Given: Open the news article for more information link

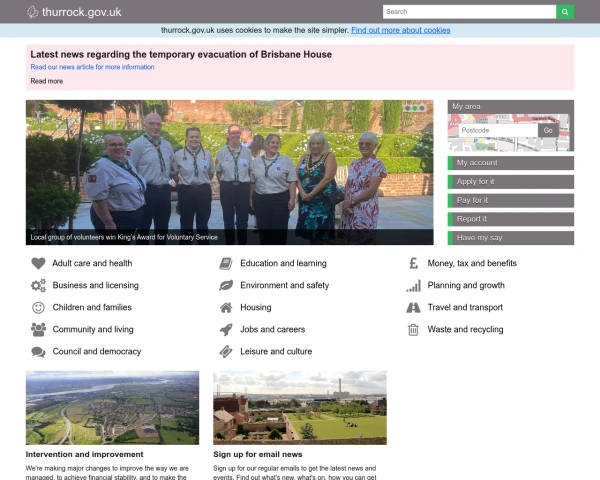Looking at the screenshot, I should (x=92, y=67).
